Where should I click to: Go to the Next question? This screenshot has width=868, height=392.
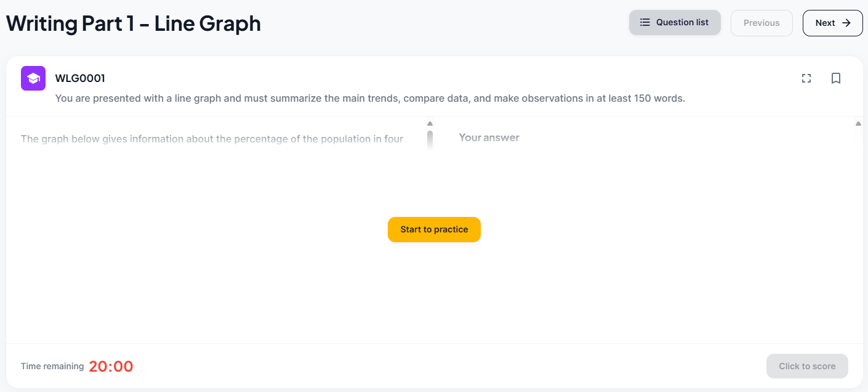tap(833, 23)
